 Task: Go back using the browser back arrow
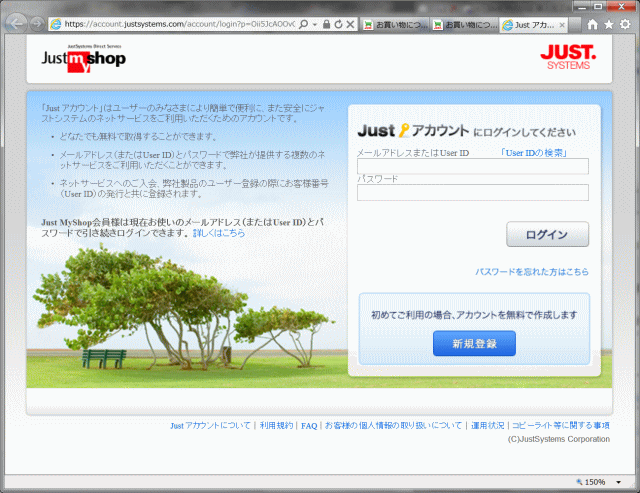[16, 24]
